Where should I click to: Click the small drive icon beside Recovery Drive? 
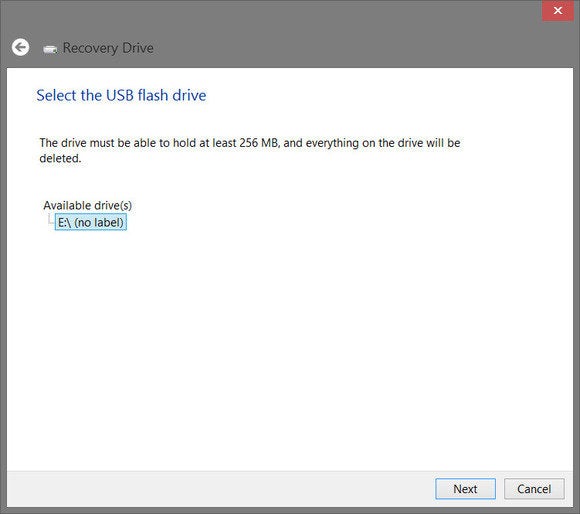click(50, 49)
